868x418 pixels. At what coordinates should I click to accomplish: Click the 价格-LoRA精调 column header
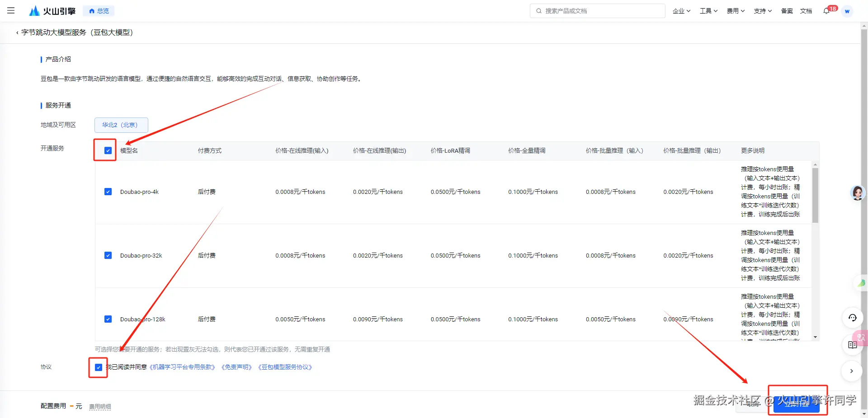(x=450, y=150)
